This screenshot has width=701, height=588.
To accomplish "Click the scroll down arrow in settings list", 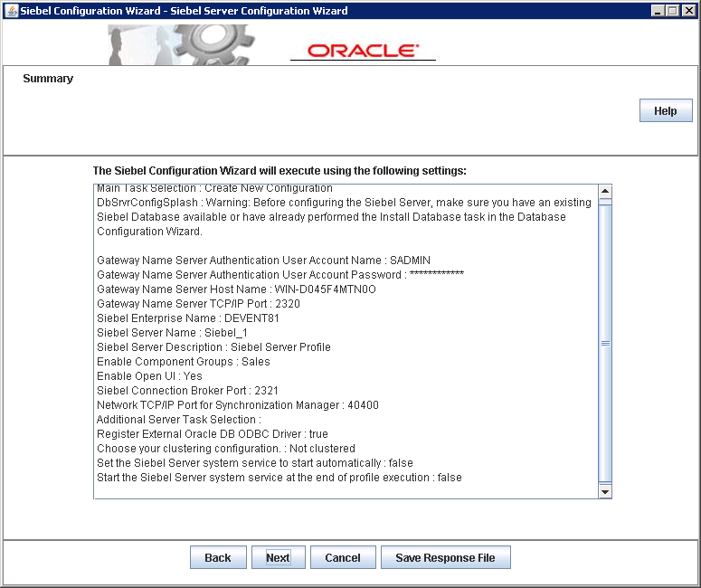I will [605, 492].
